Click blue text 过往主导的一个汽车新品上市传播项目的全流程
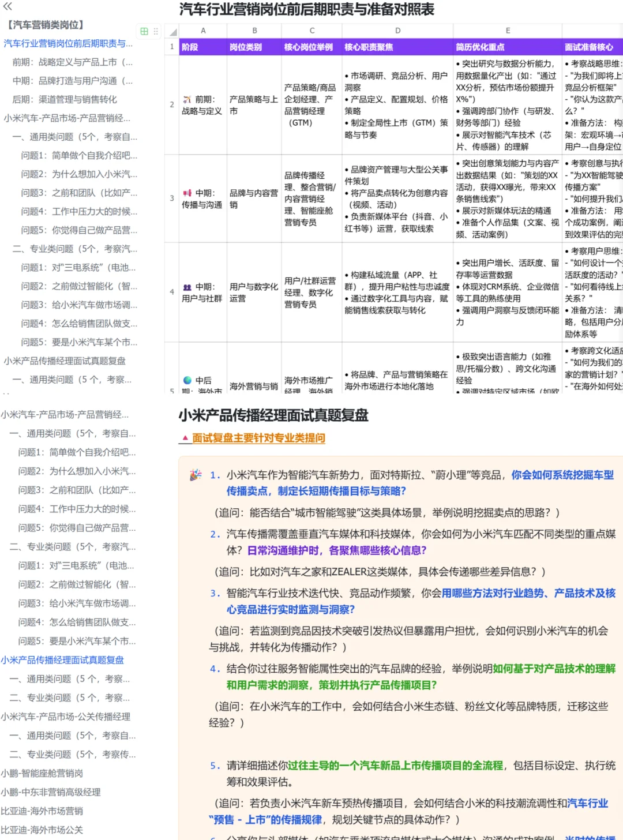 [x=395, y=766]
